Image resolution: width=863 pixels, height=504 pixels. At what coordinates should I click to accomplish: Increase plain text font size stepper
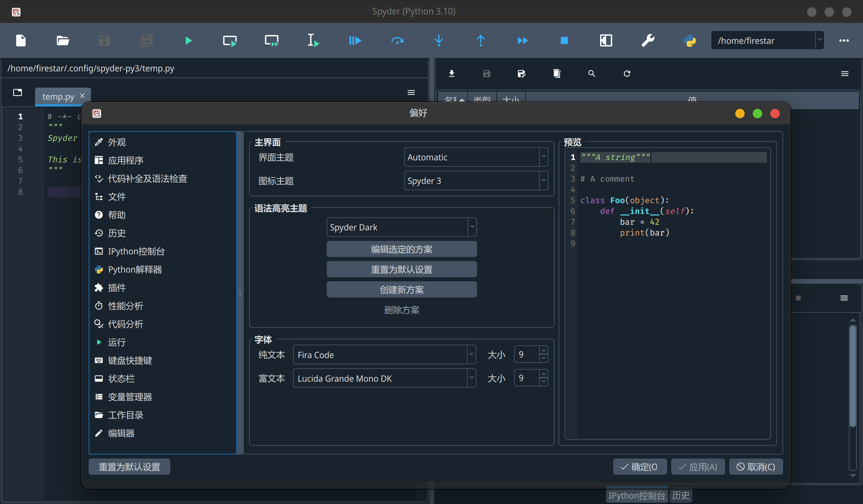click(x=543, y=350)
